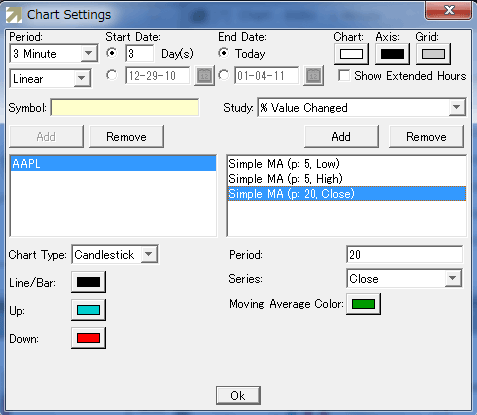Select Simple MA (p: 5, Low) study
The image size is (477, 415).
[x=347, y=164]
